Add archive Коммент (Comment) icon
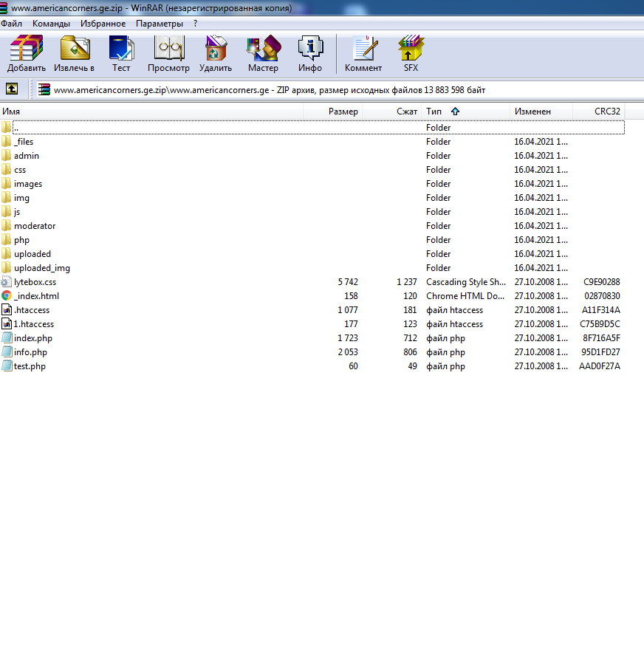The image size is (644, 669). pyautogui.click(x=363, y=53)
